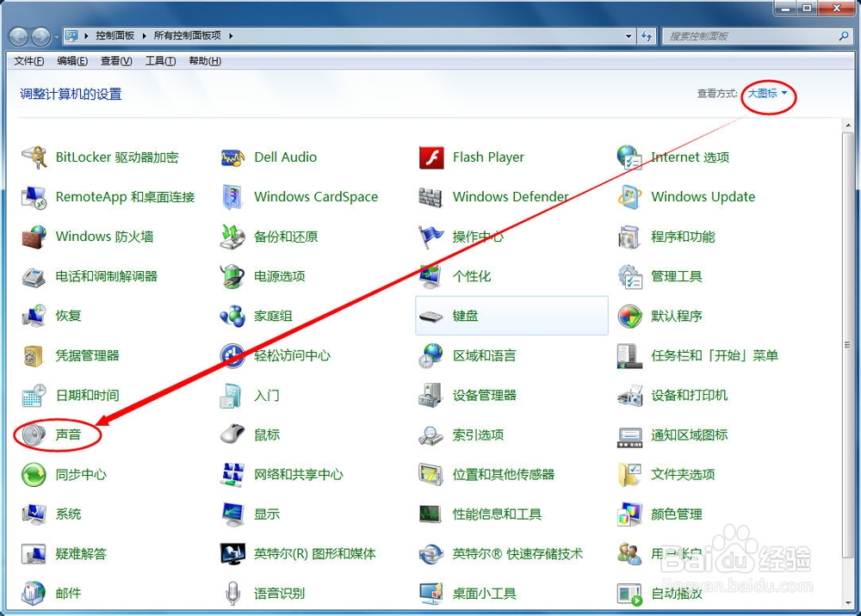Open the 同步中心 green icon
Image resolution: width=861 pixels, height=616 pixels.
[x=34, y=475]
